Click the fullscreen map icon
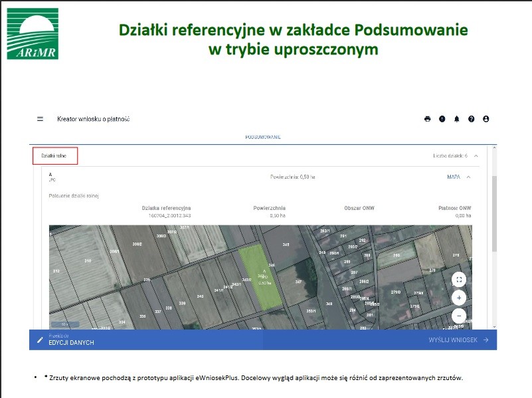Image resolution: width=532 pixels, height=398 pixels. point(459,280)
